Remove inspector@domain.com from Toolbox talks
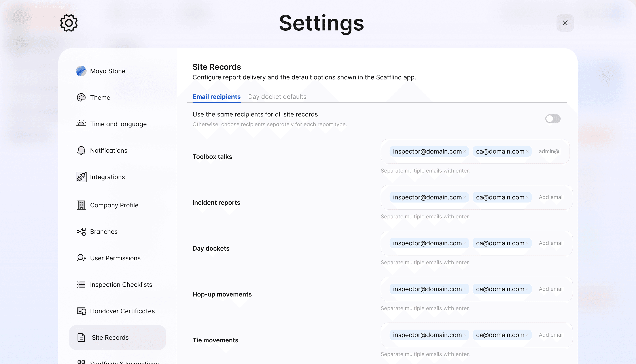The height and width of the screenshot is (364, 636). click(465, 152)
